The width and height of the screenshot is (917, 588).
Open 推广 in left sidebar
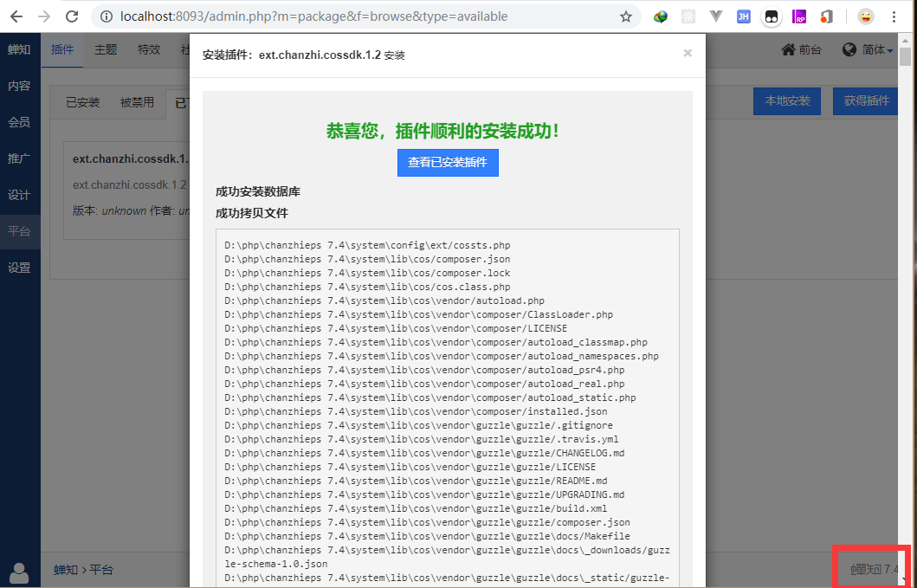(x=19, y=158)
